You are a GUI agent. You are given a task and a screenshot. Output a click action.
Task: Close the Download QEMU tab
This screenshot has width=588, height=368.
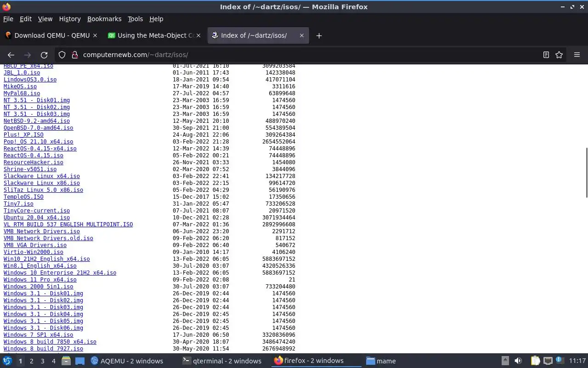(95, 35)
